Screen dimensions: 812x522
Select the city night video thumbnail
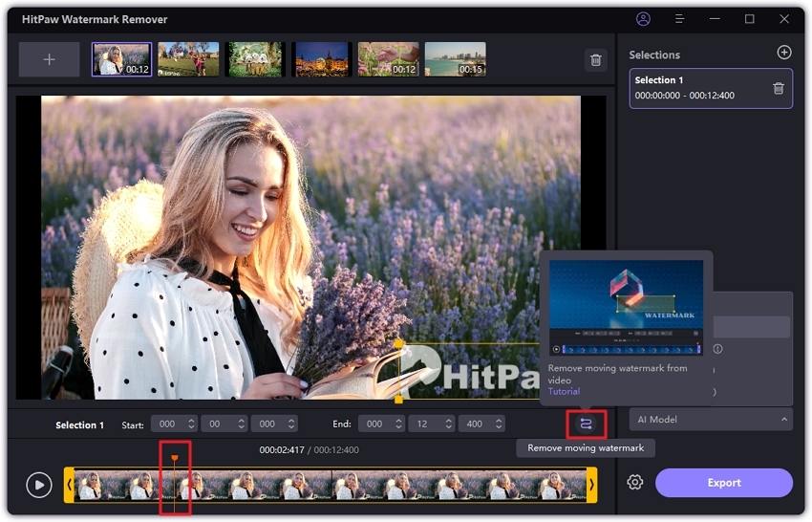coord(321,59)
